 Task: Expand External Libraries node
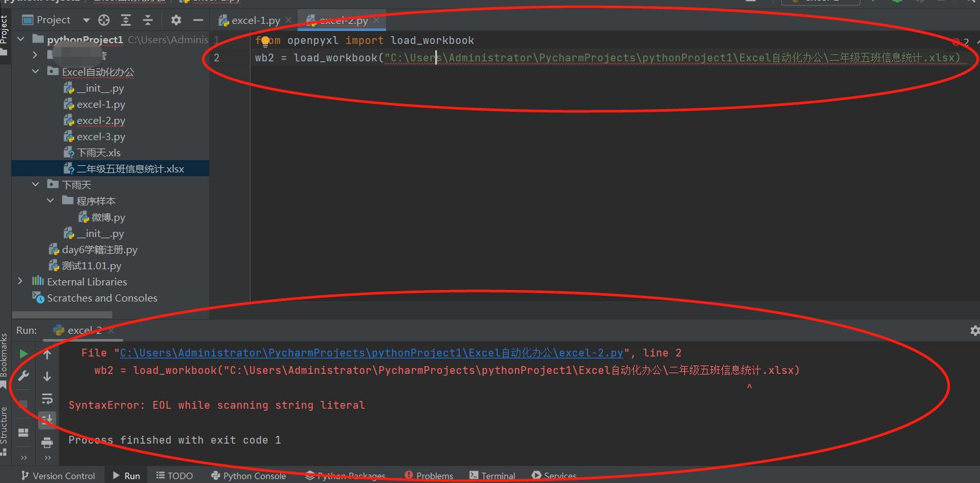click(x=20, y=282)
